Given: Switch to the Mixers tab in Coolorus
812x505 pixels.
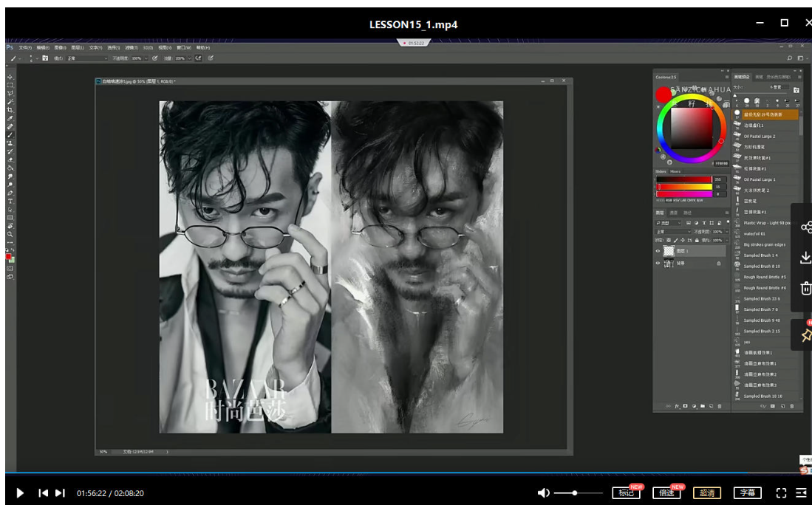Looking at the screenshot, I should [675, 171].
